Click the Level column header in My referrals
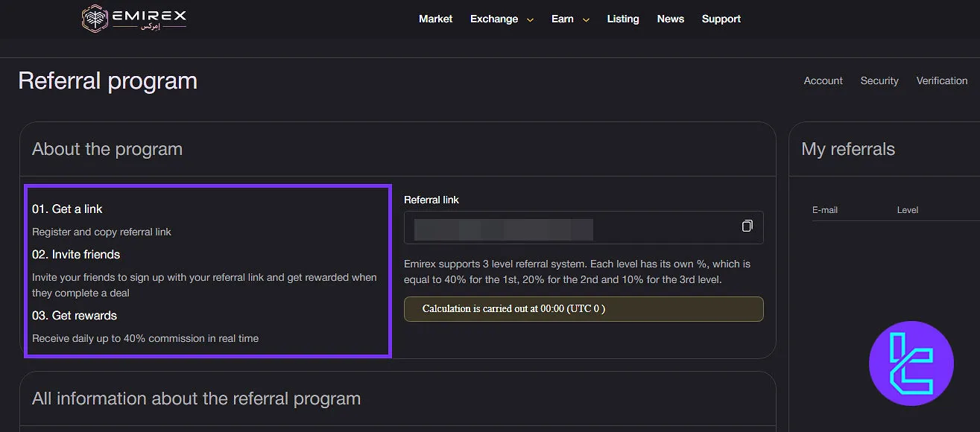 point(907,209)
